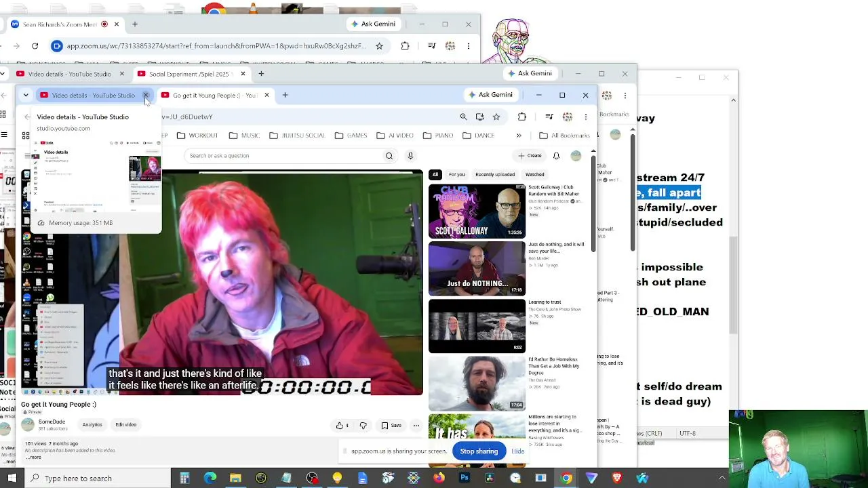The height and width of the screenshot is (488, 868).
Task: Expand the tab search dropdown arrow
Action: coord(26,95)
